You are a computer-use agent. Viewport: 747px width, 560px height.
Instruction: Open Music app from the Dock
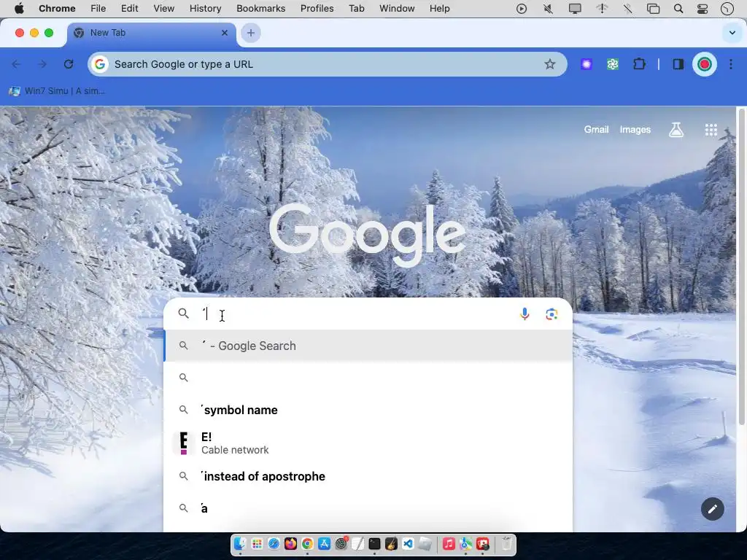tap(449, 544)
